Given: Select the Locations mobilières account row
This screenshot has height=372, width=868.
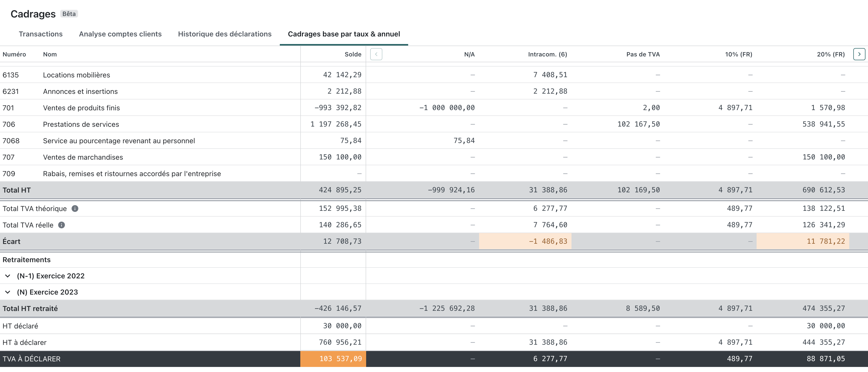Looking at the screenshot, I should tap(434, 75).
